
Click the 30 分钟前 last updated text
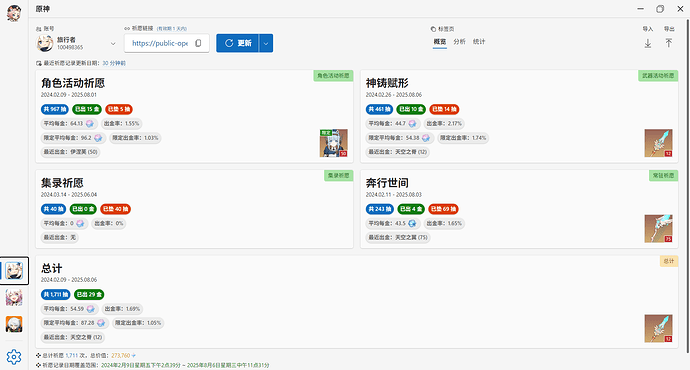(114, 63)
